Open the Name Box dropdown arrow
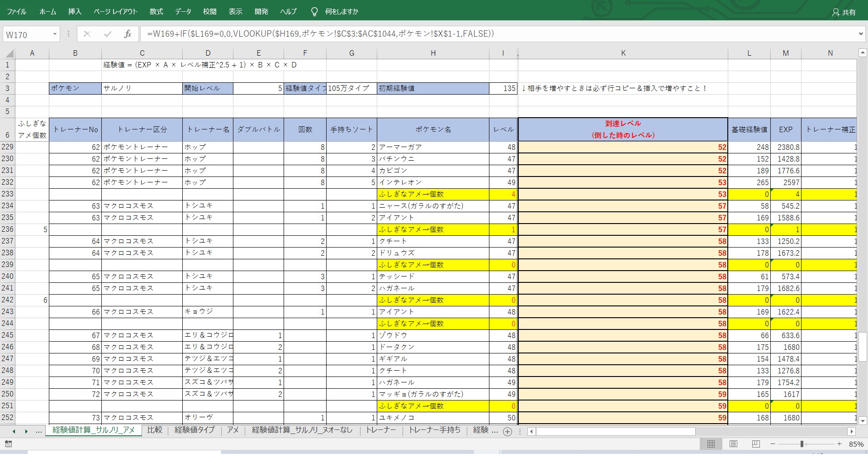 point(55,34)
